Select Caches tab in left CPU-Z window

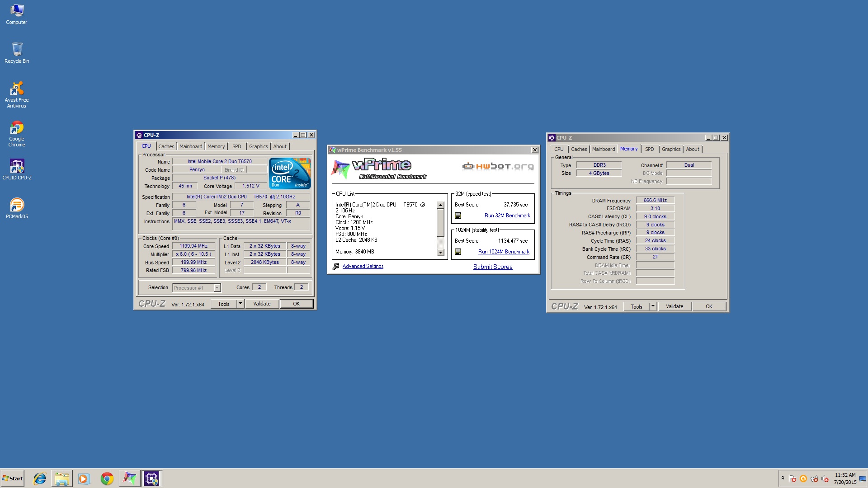click(166, 147)
